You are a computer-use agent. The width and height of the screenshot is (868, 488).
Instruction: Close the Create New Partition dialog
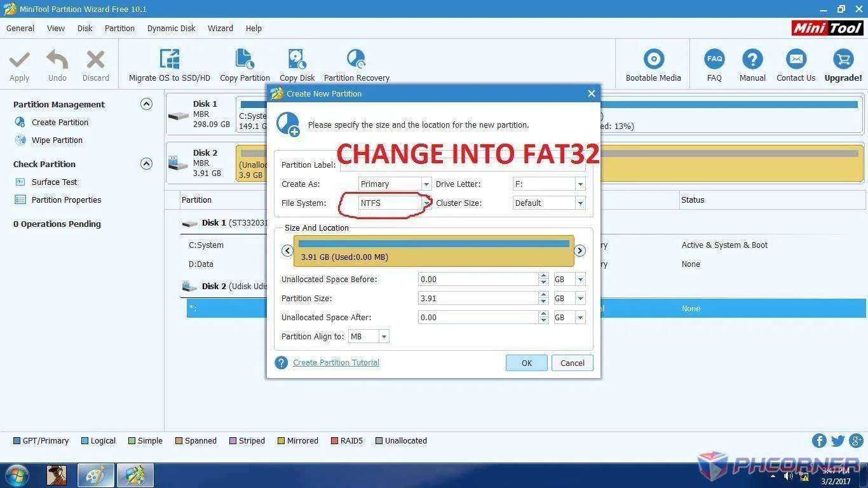592,93
